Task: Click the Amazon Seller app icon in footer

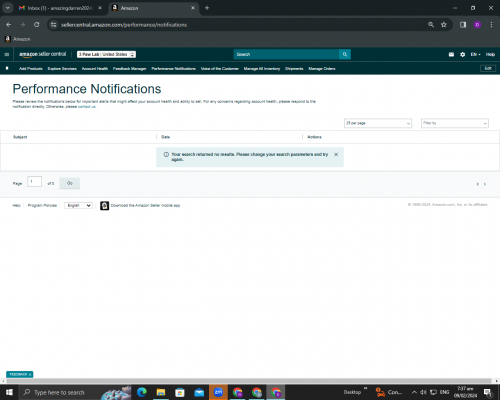Action: tap(104, 206)
